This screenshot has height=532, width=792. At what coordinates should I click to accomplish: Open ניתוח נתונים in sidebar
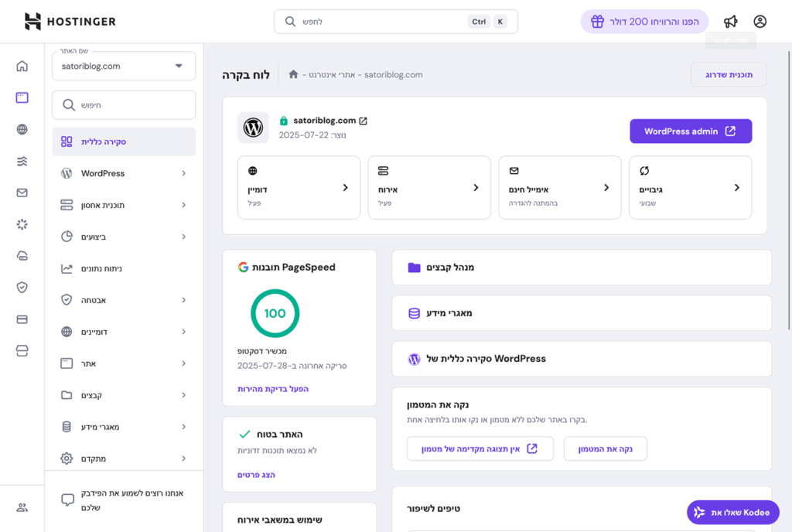click(124, 268)
